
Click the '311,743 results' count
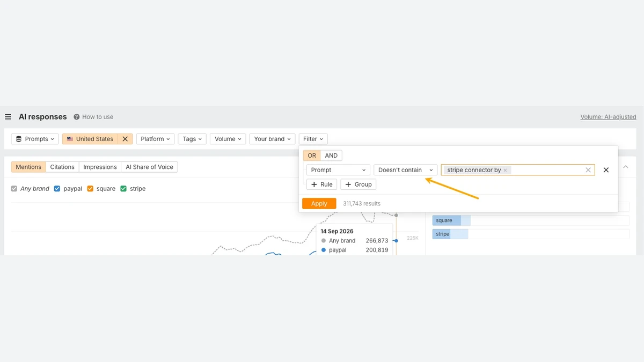point(362,204)
